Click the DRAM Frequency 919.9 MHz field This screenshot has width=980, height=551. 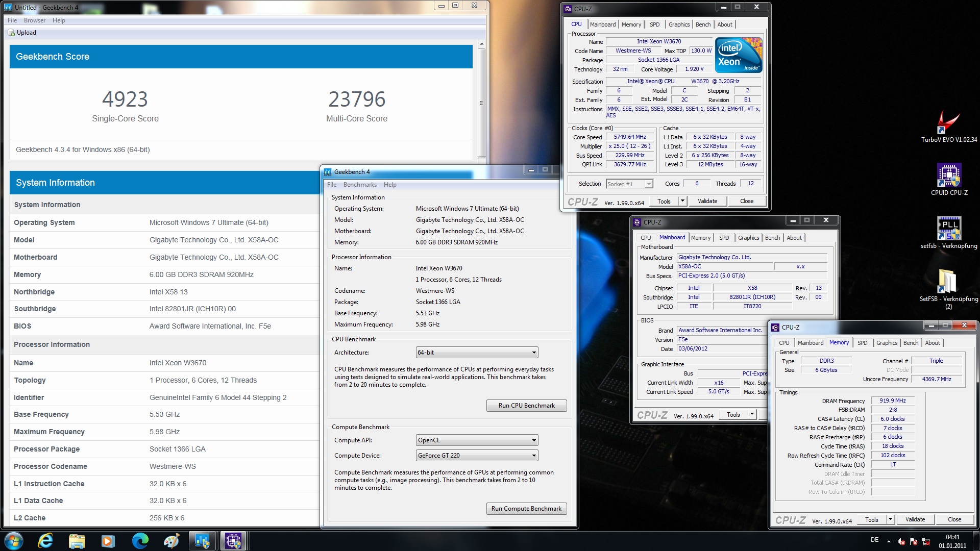click(x=893, y=400)
